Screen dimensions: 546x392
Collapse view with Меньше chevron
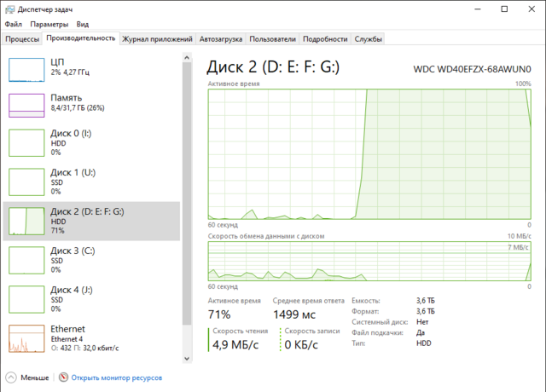tap(10, 378)
